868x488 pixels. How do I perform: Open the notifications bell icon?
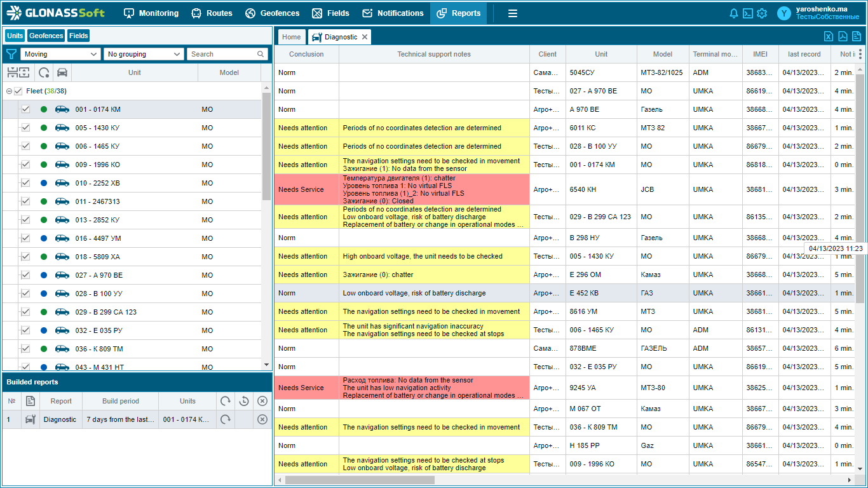coord(734,13)
